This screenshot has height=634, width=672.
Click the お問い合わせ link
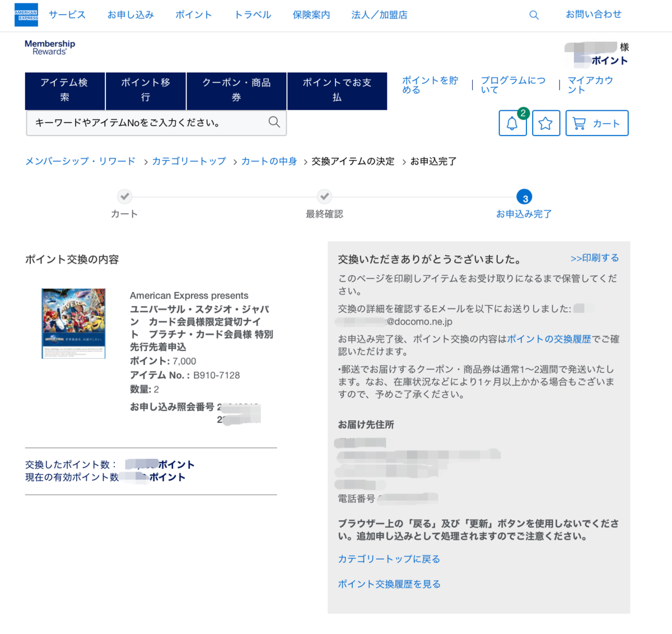coord(594,15)
